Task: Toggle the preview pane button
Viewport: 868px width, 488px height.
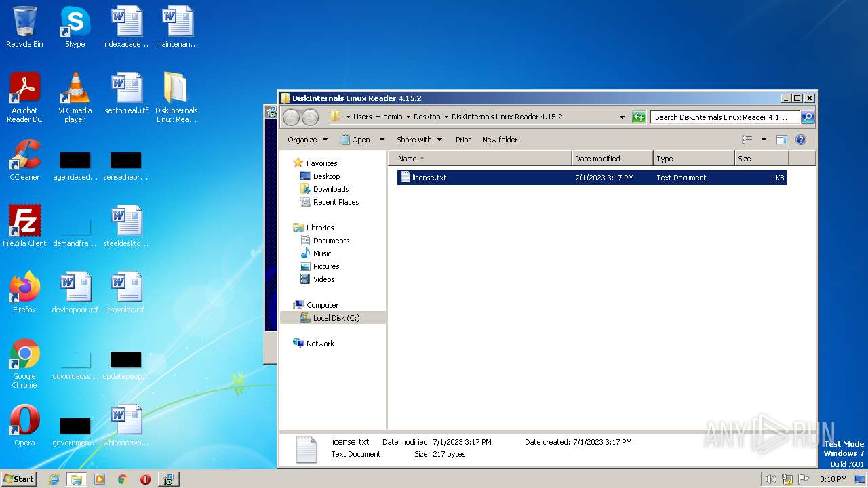Action: (781, 140)
